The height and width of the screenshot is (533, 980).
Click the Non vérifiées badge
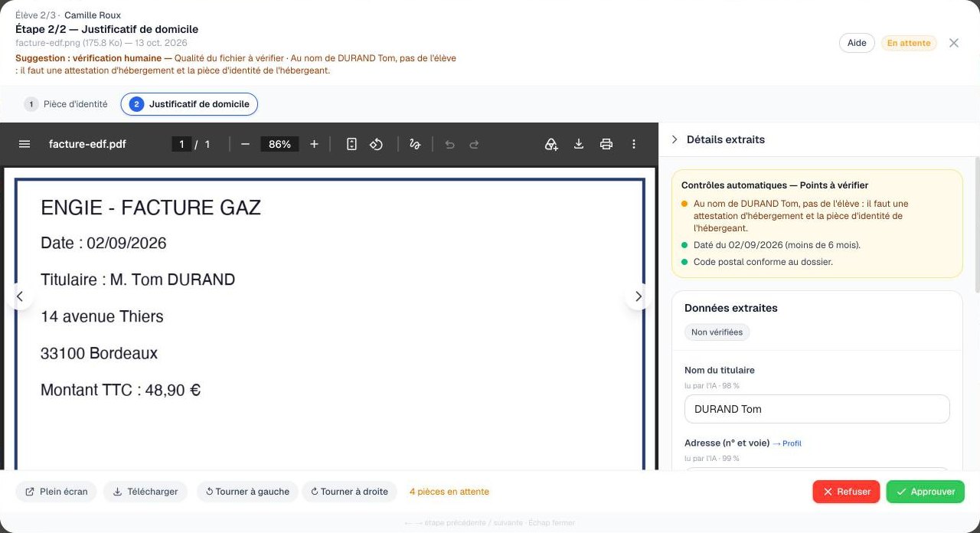pos(717,332)
